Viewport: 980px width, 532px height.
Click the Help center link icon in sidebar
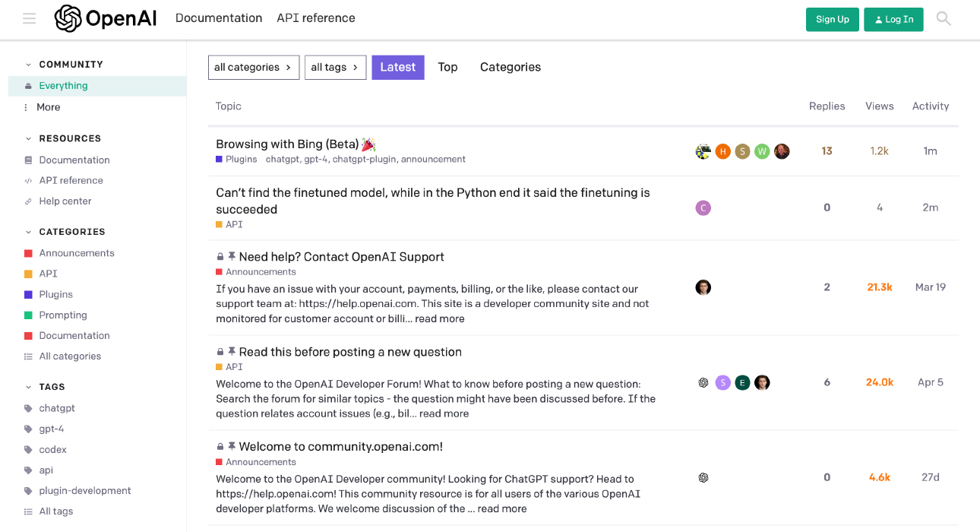(x=27, y=201)
